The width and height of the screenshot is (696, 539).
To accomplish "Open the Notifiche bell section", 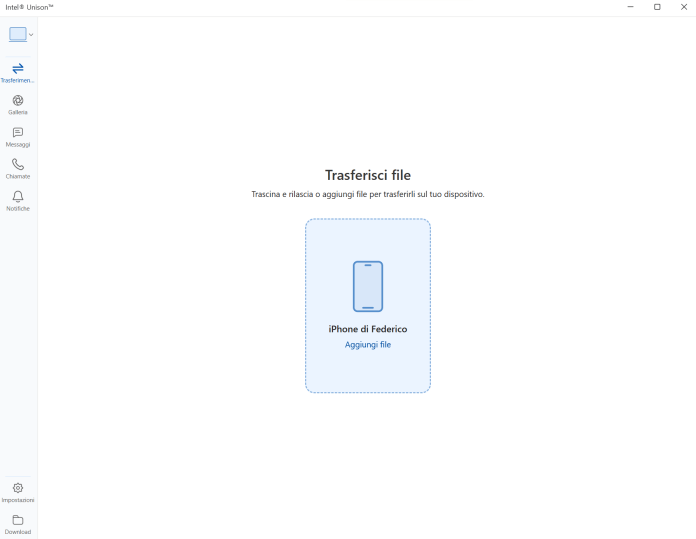I will (x=18, y=201).
